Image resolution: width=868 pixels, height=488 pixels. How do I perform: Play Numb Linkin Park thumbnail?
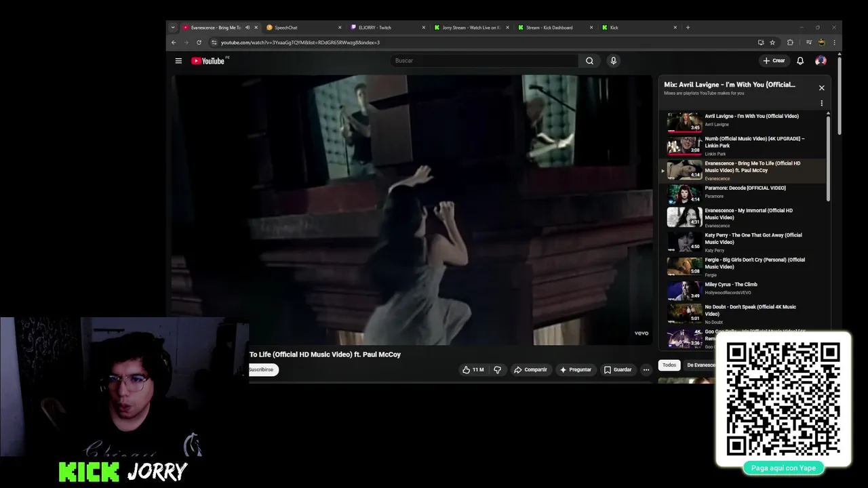click(684, 146)
